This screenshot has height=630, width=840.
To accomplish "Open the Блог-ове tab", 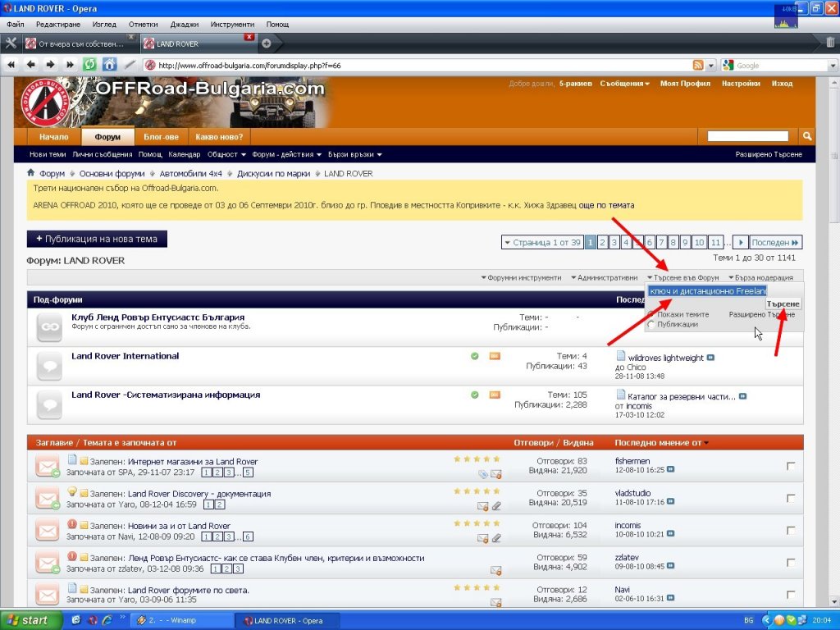I will coord(161,137).
